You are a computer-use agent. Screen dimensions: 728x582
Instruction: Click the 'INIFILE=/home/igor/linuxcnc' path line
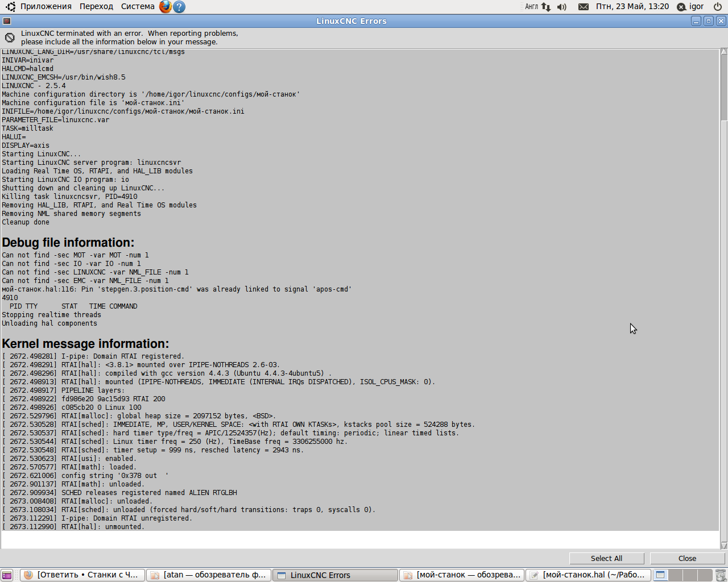coord(123,111)
